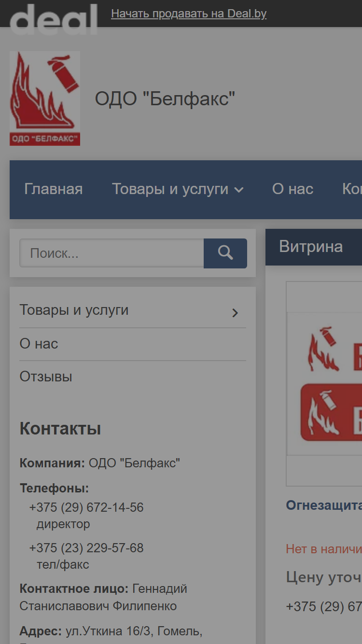The height and width of the screenshot is (644, 362).
Task: Click fax phone +375 (23) 229-57-68
Action: pyautogui.click(x=86, y=548)
